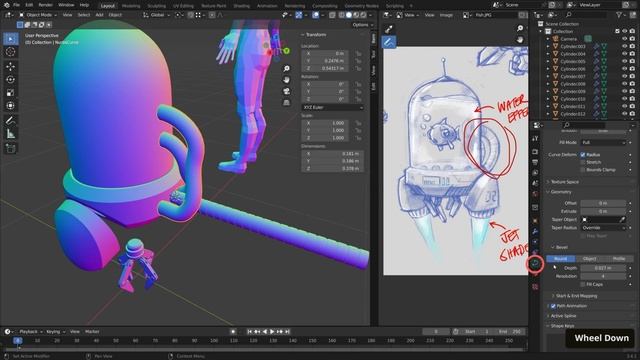Viewport: 640px width, 360px height.
Task: Select the Rotate tool
Action: 11,80
